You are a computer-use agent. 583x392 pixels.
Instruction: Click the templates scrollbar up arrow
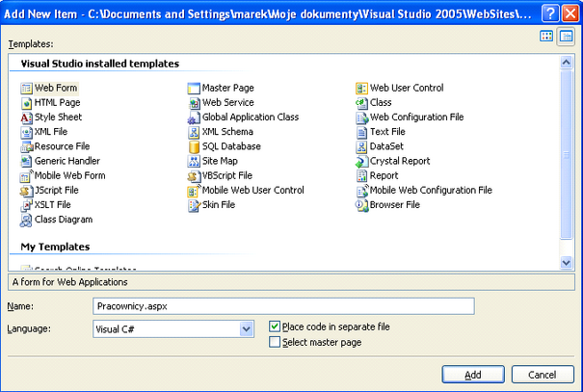tap(566, 62)
